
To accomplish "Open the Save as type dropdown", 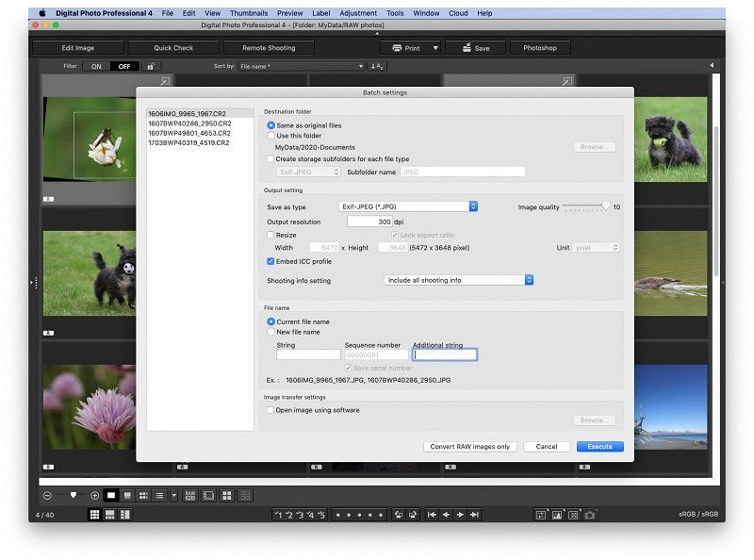I will 405,206.
